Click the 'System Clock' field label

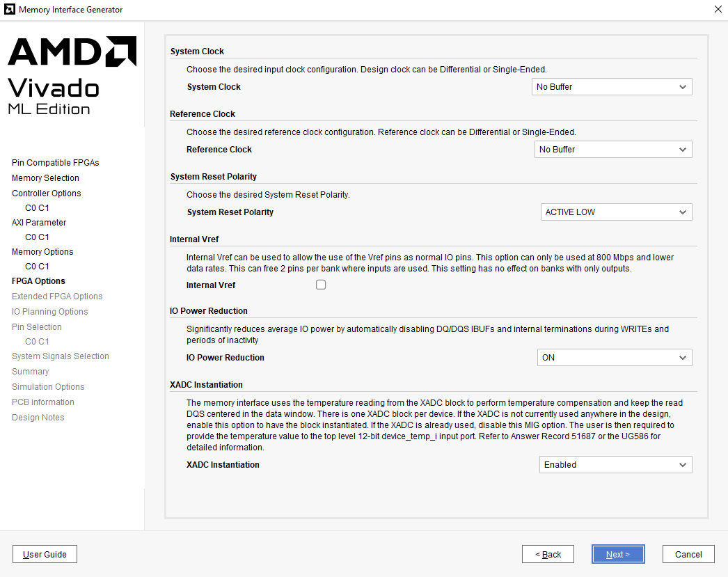point(214,87)
